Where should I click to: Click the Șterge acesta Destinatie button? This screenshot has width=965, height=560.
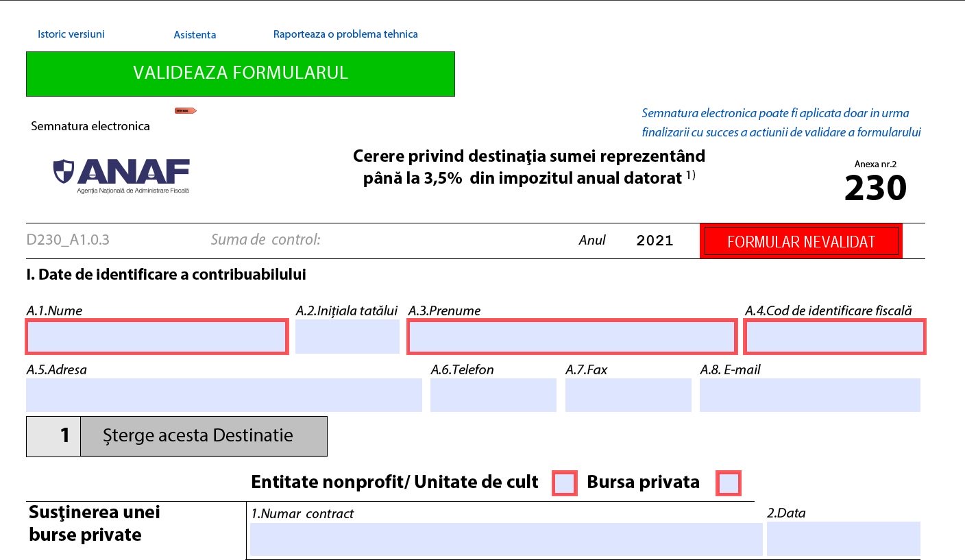(x=204, y=436)
